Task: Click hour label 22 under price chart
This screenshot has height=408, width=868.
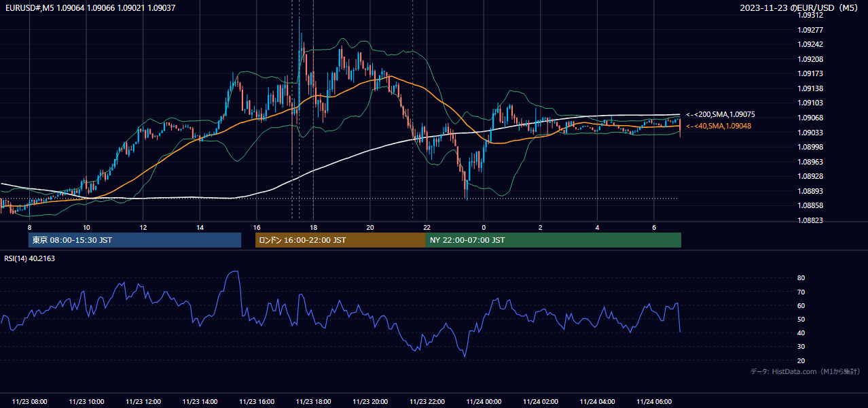Action: tap(427, 227)
